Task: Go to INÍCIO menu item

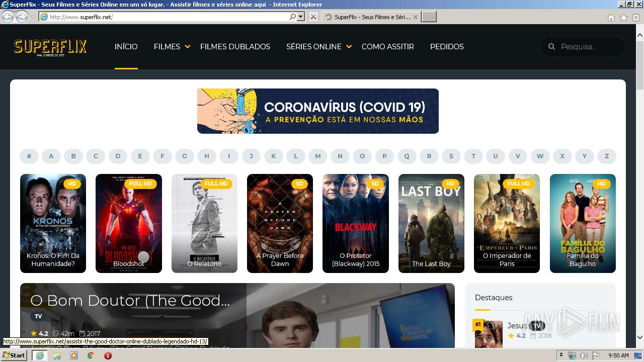Action: [126, 47]
